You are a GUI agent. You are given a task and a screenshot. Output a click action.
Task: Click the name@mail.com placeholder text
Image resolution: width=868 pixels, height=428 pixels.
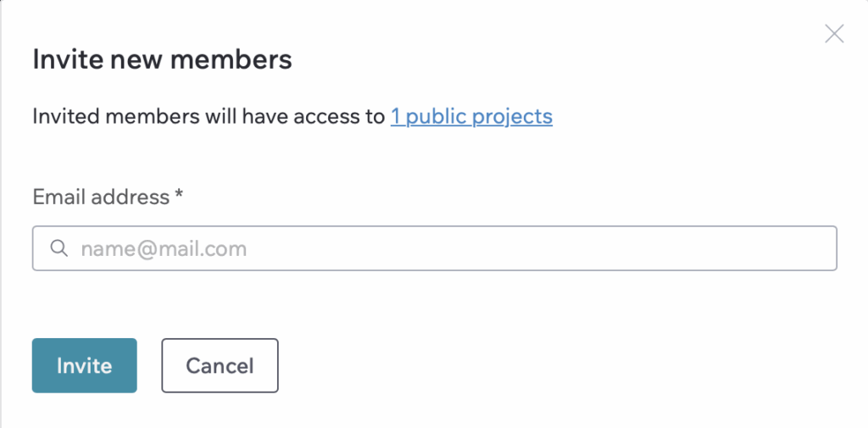(x=164, y=248)
